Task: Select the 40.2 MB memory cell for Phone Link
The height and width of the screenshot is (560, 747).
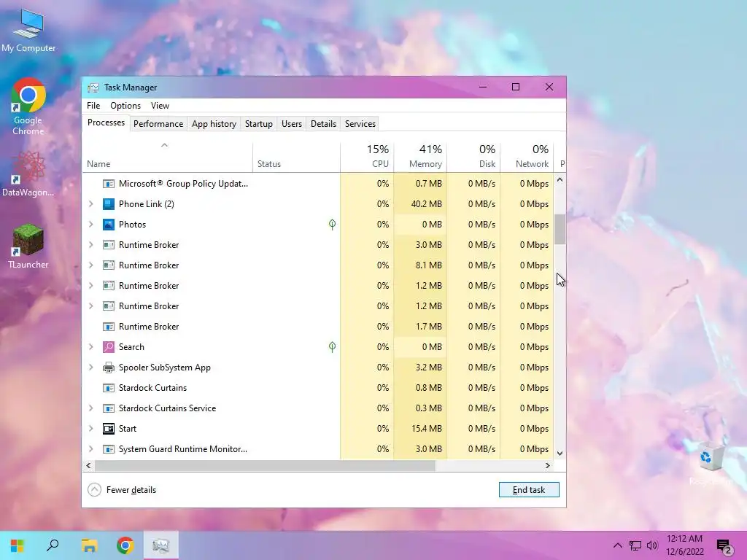Action: coord(420,204)
